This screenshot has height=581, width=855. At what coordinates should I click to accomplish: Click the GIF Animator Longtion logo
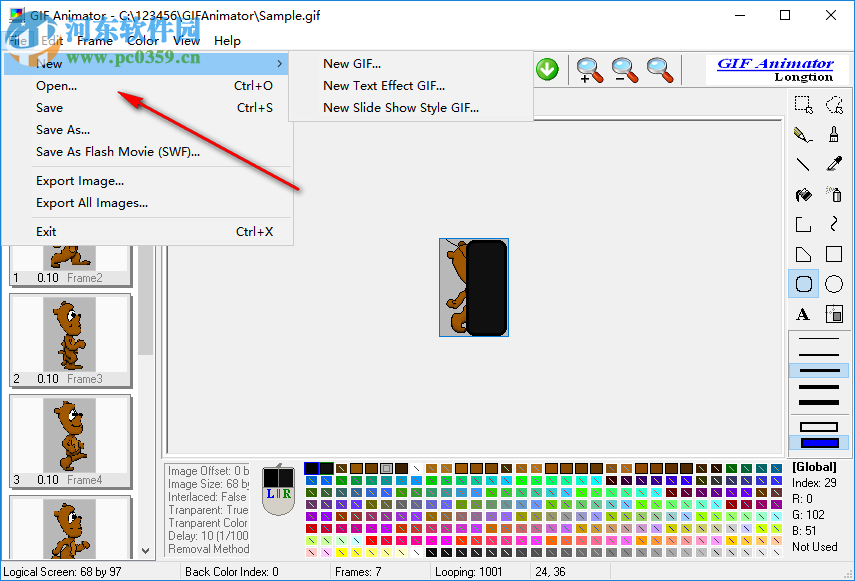(x=778, y=69)
